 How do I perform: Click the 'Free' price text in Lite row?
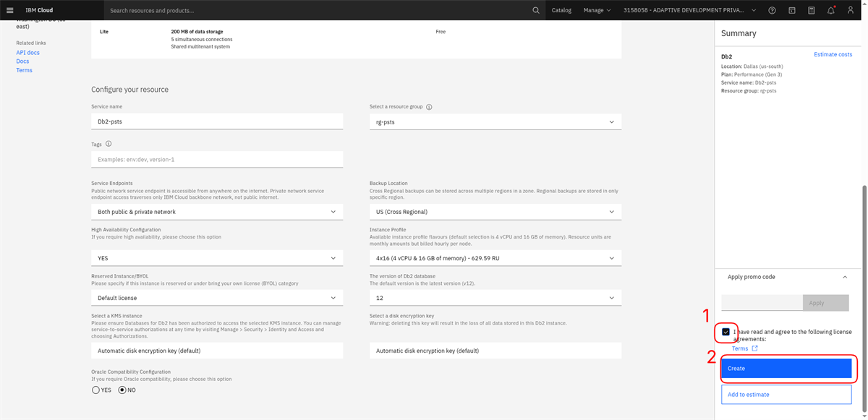pyautogui.click(x=441, y=32)
